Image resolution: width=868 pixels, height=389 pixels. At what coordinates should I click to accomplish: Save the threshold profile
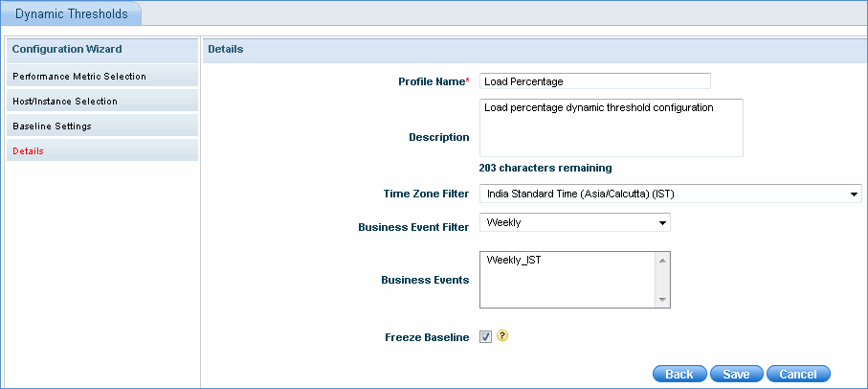[736, 374]
